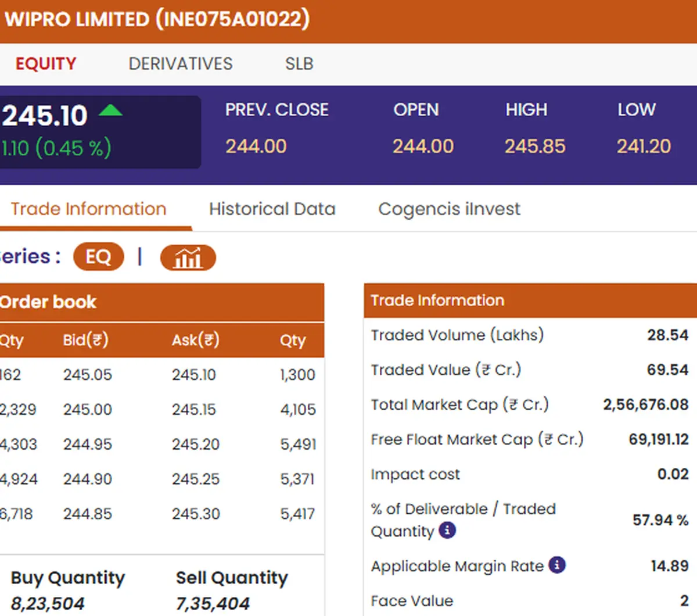Click the Ask(₹) column header
Screen dimensions: 697x616
[x=196, y=339]
